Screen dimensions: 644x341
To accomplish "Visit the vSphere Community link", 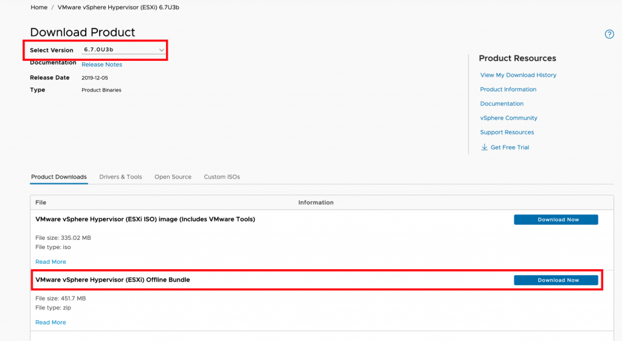I will pos(508,118).
